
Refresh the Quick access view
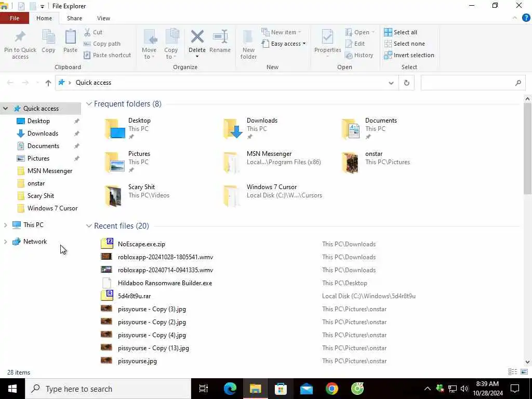click(406, 83)
